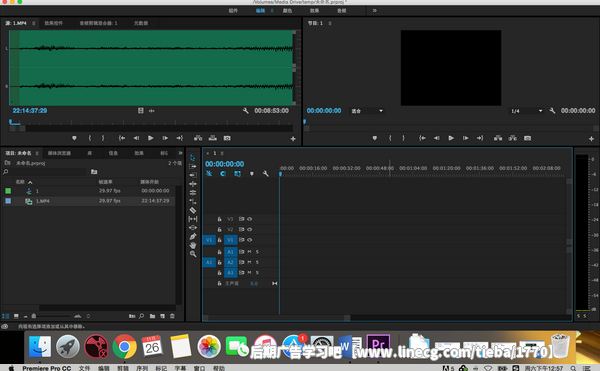This screenshot has height=371, width=600.
Task: Select the Slip tool
Action: coord(193,219)
